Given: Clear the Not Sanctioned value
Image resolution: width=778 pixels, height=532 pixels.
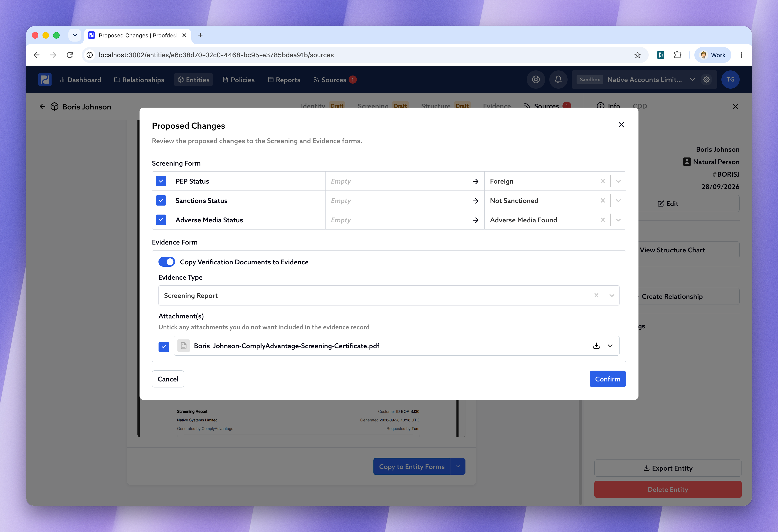Looking at the screenshot, I should [x=603, y=200].
